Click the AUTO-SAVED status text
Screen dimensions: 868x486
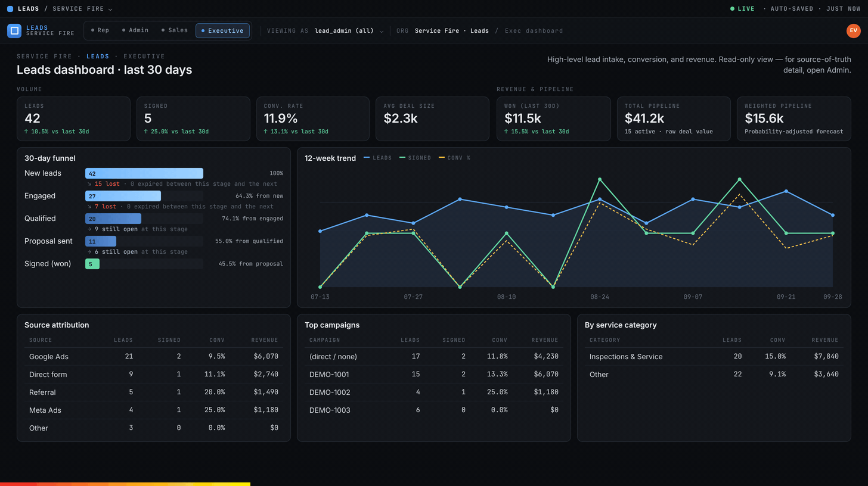click(792, 9)
